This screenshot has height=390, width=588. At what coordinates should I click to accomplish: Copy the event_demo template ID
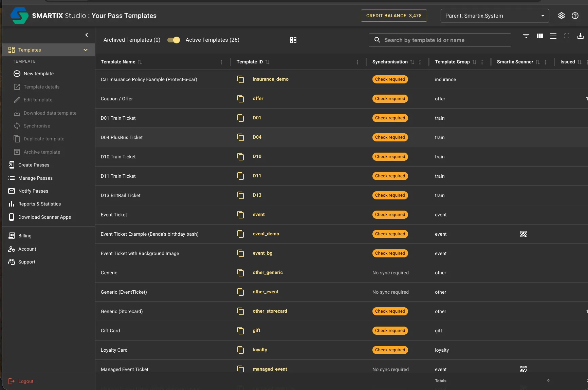tap(241, 234)
